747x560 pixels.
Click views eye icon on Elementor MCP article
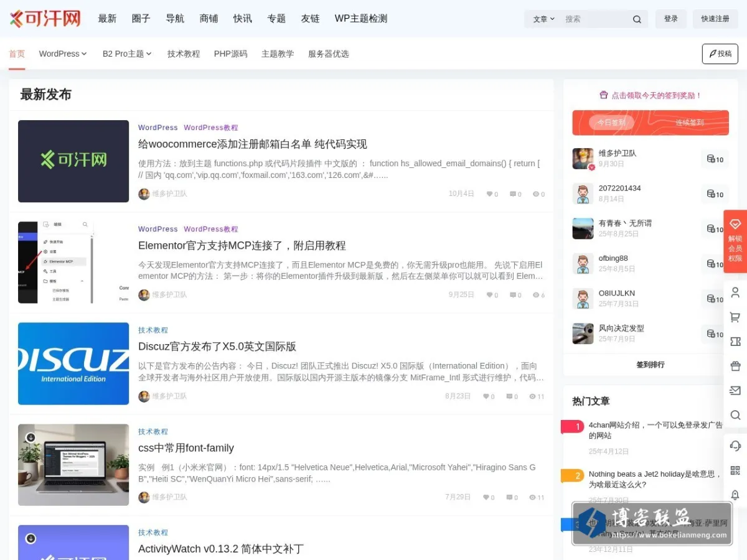coord(535,295)
